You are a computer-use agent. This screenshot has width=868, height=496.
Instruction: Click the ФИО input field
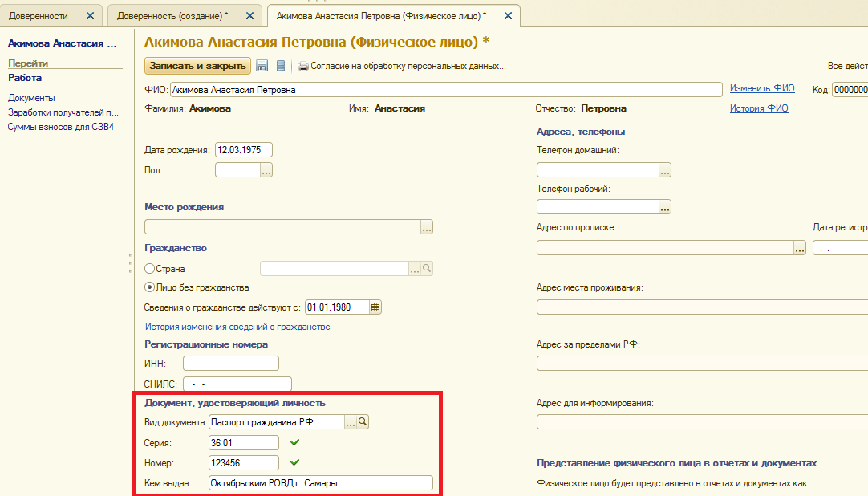tap(446, 90)
